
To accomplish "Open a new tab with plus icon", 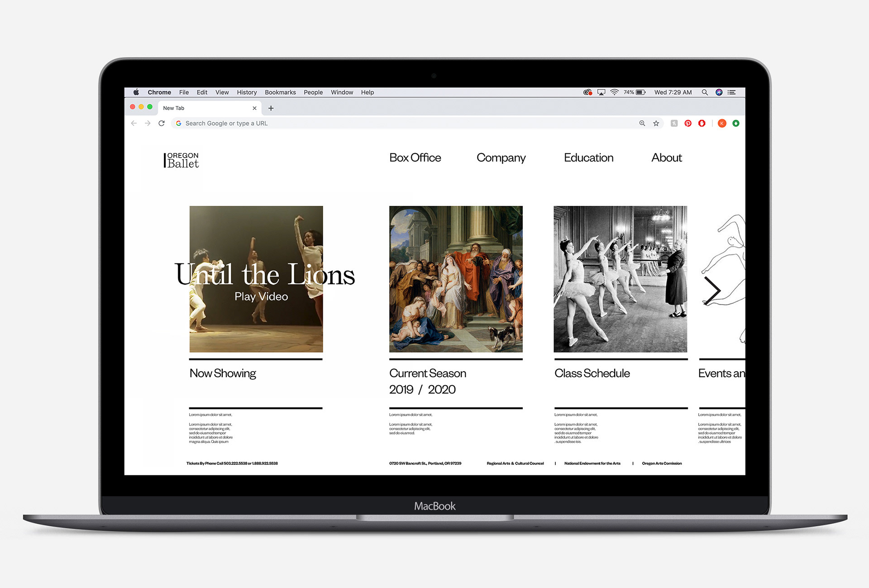I will click(x=271, y=108).
